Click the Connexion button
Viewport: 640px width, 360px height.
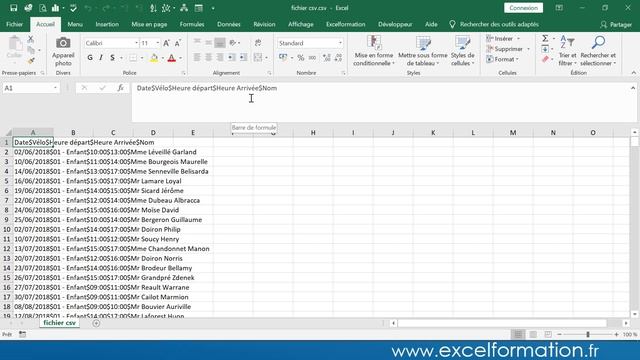pyautogui.click(x=523, y=8)
